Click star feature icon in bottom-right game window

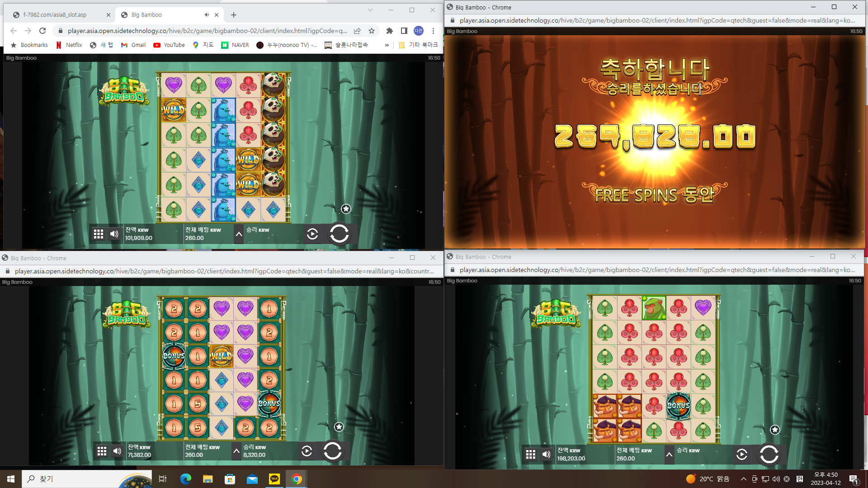point(775,430)
